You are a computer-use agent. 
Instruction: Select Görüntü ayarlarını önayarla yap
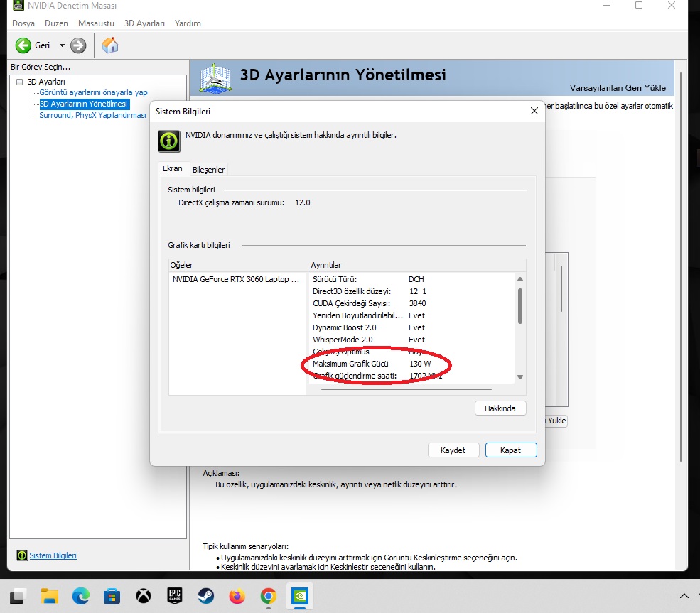[93, 92]
